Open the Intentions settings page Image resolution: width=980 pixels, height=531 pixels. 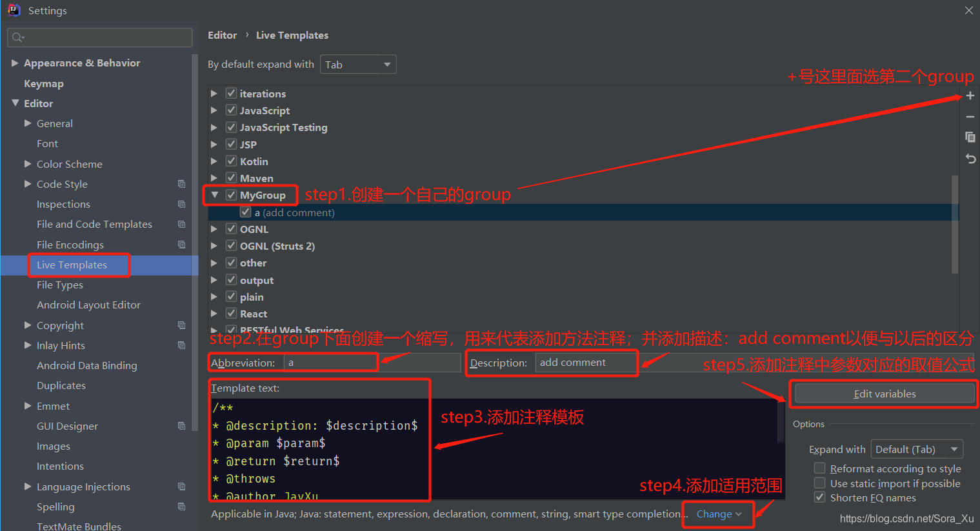click(60, 466)
